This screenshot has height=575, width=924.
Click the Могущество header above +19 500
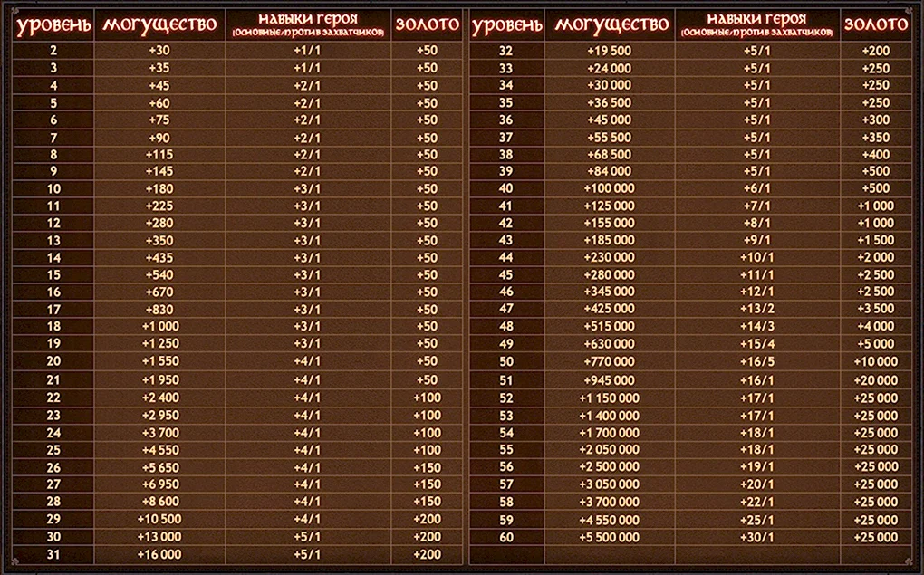pos(611,24)
